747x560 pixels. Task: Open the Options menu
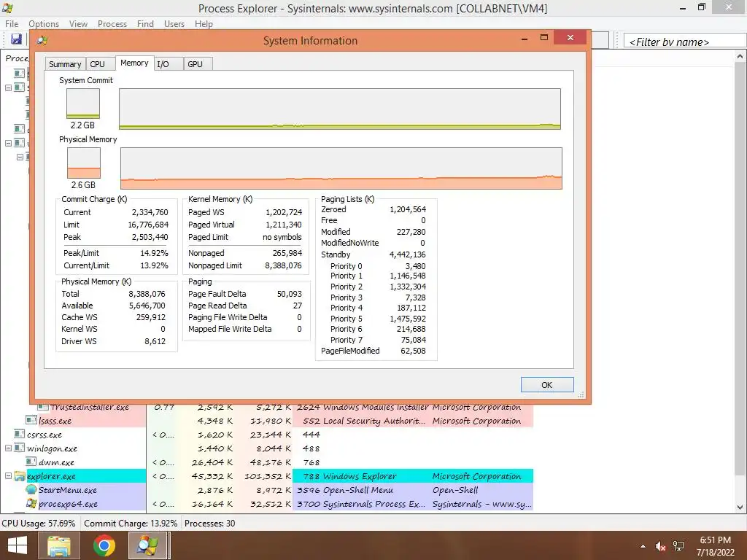tap(44, 24)
